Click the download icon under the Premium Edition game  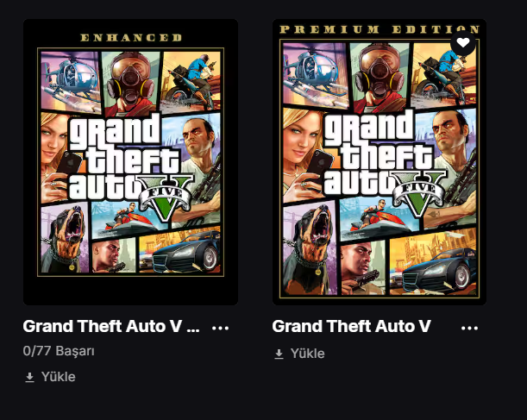click(279, 354)
